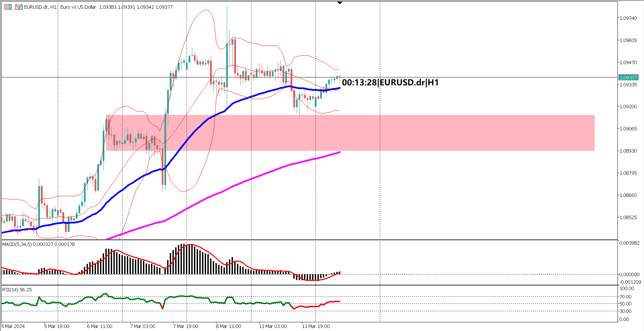Select the RSI(14) 56.25 indicator label
Viewport: 644px width, 331px height.
(16, 290)
